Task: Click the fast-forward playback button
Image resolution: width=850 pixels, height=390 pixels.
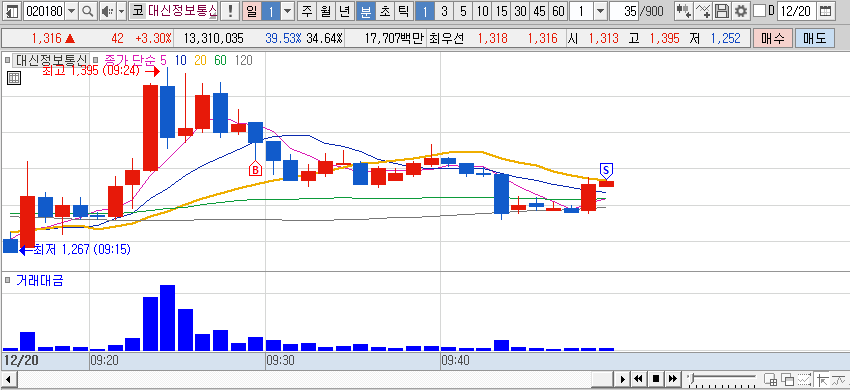Action: tap(673, 379)
